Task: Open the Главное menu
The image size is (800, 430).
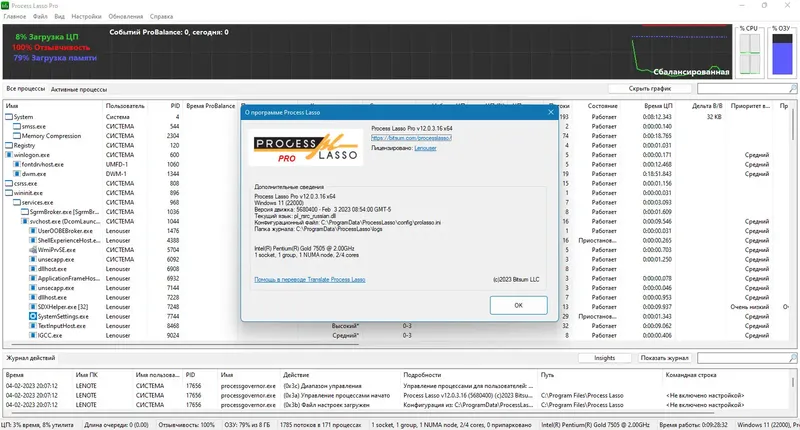Action: tap(15, 16)
